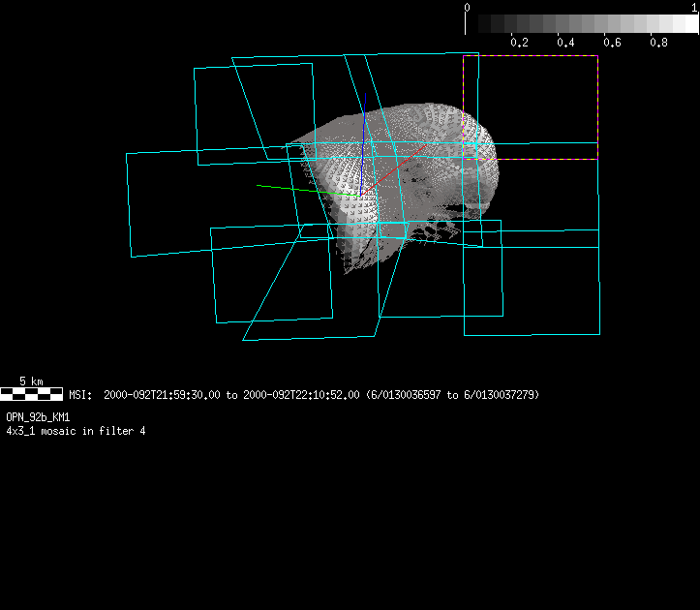Click the checkered 5 km scale bar
Viewport: 700px width, 610px height.
click(x=32, y=394)
